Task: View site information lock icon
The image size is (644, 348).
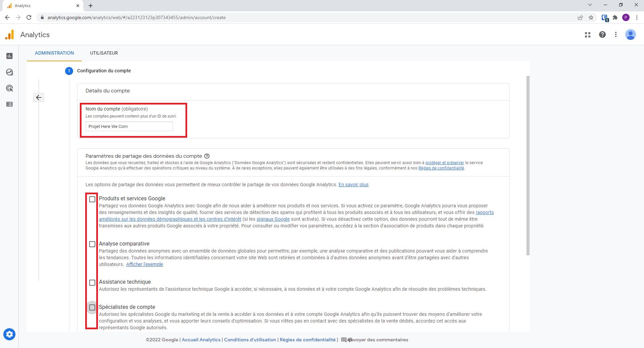Action: pos(42,17)
